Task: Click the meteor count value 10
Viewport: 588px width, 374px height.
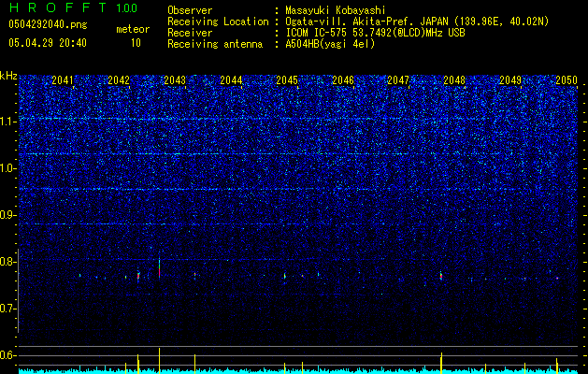Action: click(x=136, y=43)
